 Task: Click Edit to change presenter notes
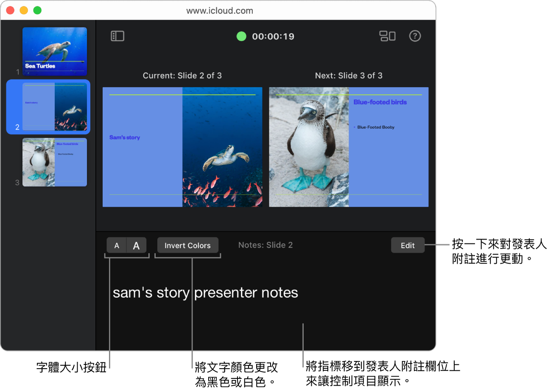(x=408, y=245)
